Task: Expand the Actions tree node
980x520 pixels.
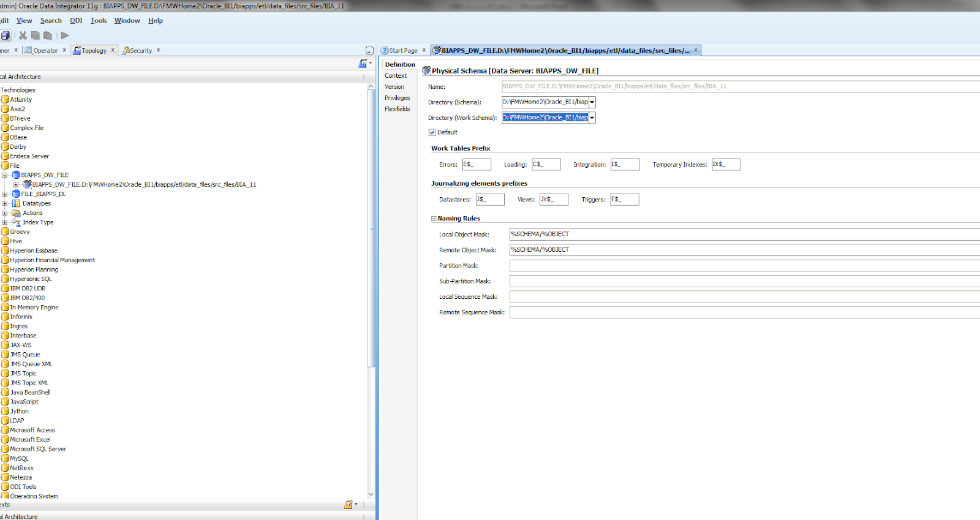Action: (5, 213)
